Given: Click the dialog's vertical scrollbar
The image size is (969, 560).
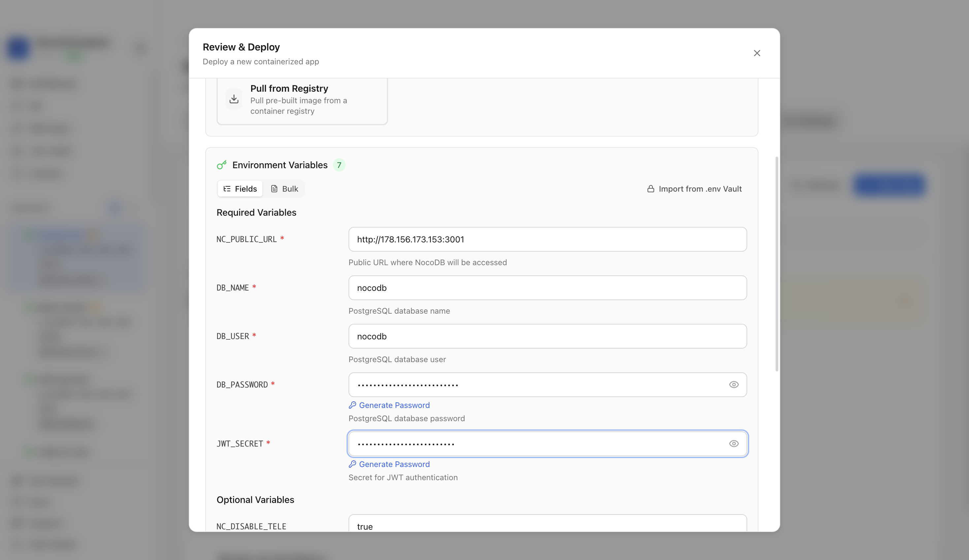Looking at the screenshot, I should [777, 264].
